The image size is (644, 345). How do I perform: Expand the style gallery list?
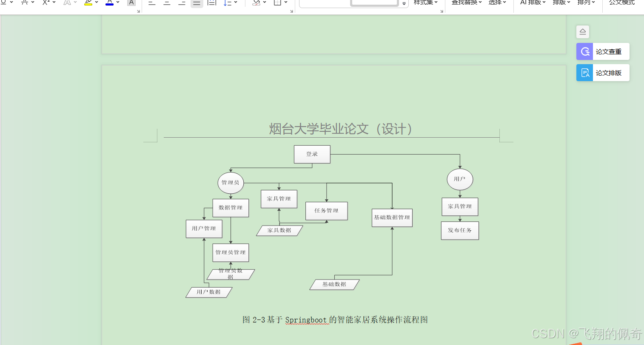[404, 3]
